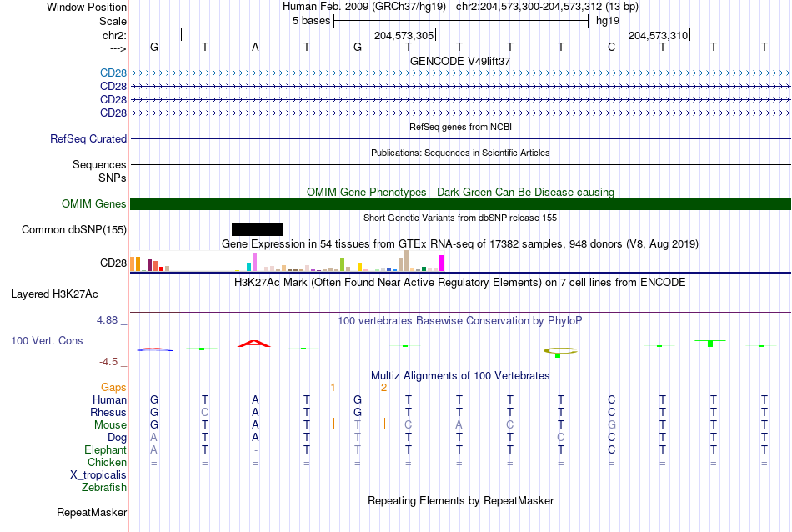Click the Repeating Elements by RepeatMasker title
792x532 pixels.
point(460,500)
